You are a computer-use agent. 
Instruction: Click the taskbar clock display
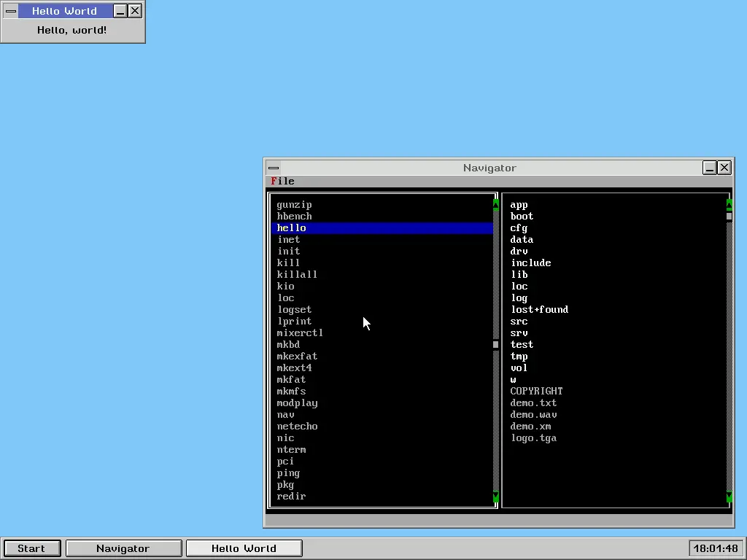716,548
